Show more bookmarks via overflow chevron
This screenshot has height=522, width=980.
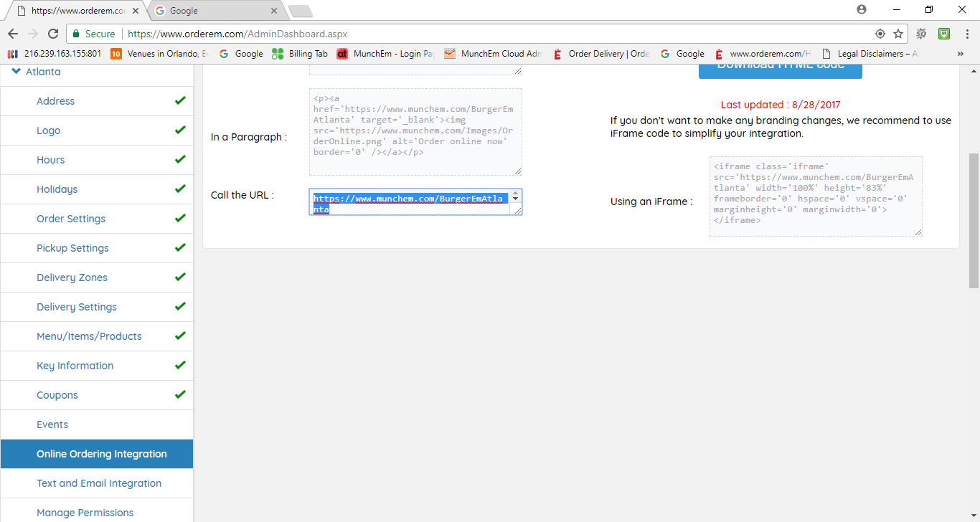[x=961, y=54]
